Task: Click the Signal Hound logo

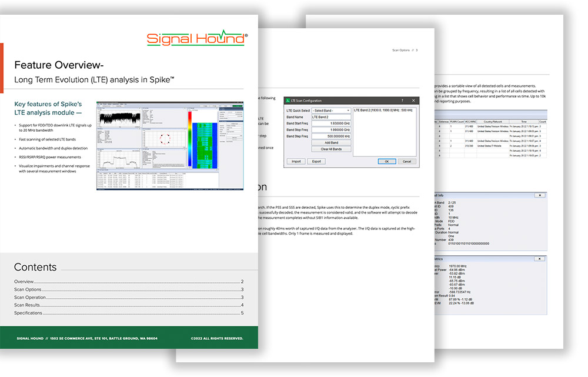Action: [x=197, y=38]
